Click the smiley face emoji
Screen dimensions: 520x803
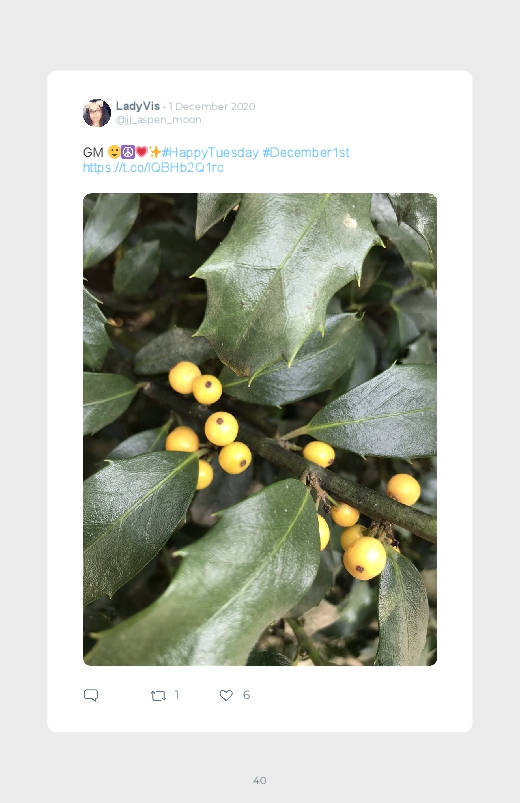[x=114, y=152]
